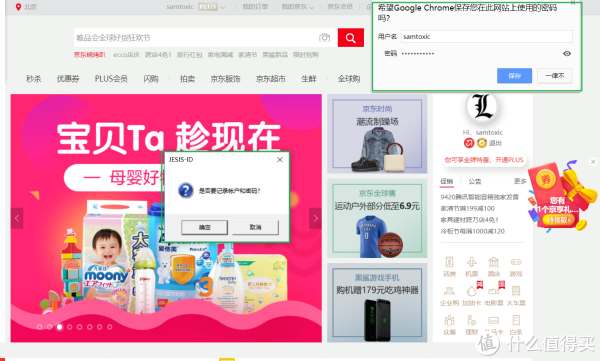The height and width of the screenshot is (361, 600).
Task: Select the first carousel indicator dot
Action: coord(39,327)
